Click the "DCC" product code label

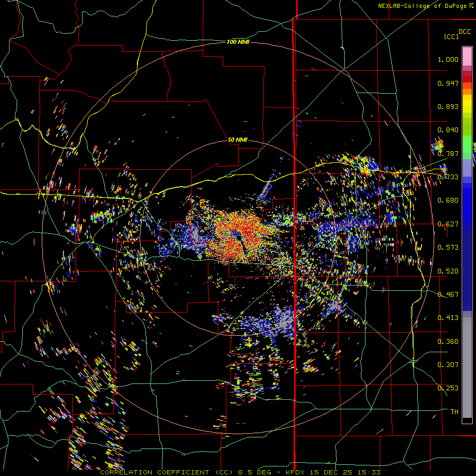pos(465,32)
